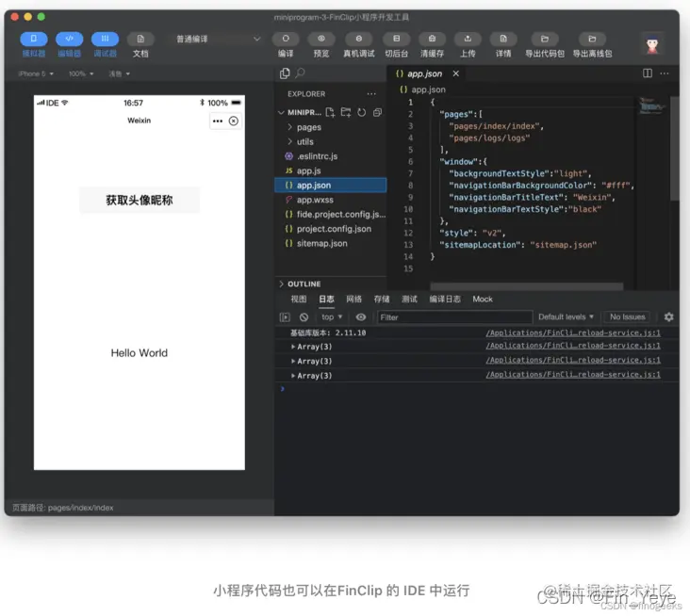Viewport: 690px width, 616px height.
Task: Open the search magnifier icon above EXPLORER
Action: point(300,73)
